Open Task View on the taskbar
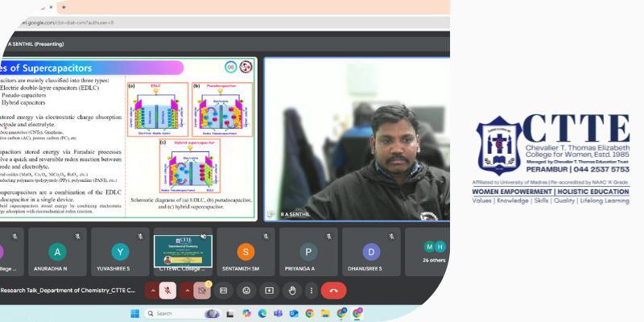This screenshot has height=322, width=644. point(231,314)
